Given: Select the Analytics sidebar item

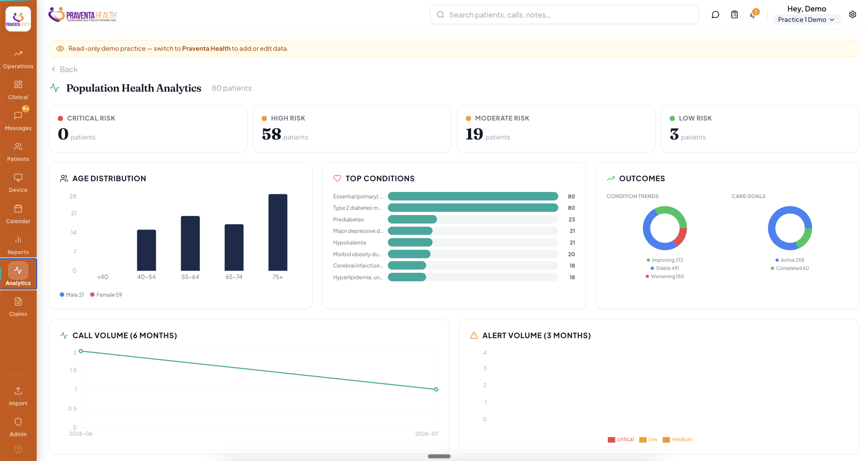Looking at the screenshot, I should pyautogui.click(x=18, y=275).
